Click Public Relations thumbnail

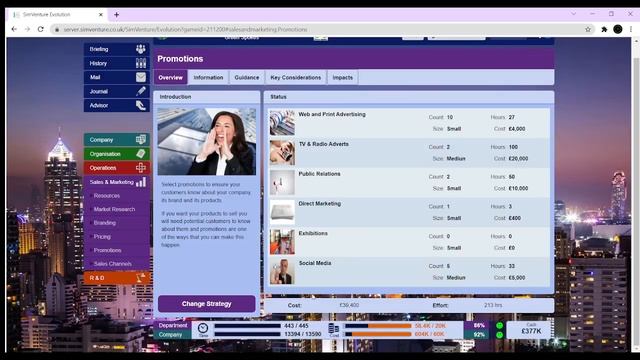[x=282, y=182]
